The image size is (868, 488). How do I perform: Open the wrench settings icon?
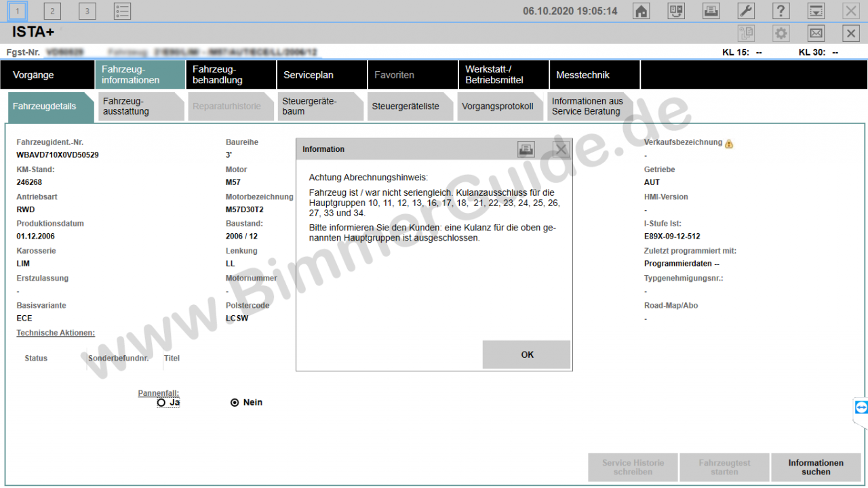(745, 11)
